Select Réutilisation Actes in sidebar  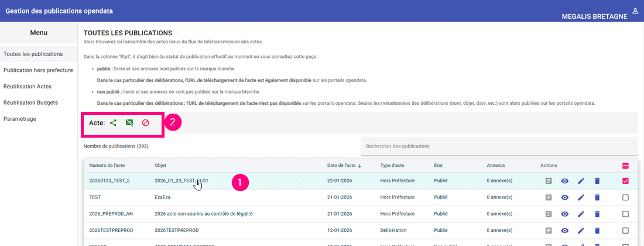click(x=28, y=87)
